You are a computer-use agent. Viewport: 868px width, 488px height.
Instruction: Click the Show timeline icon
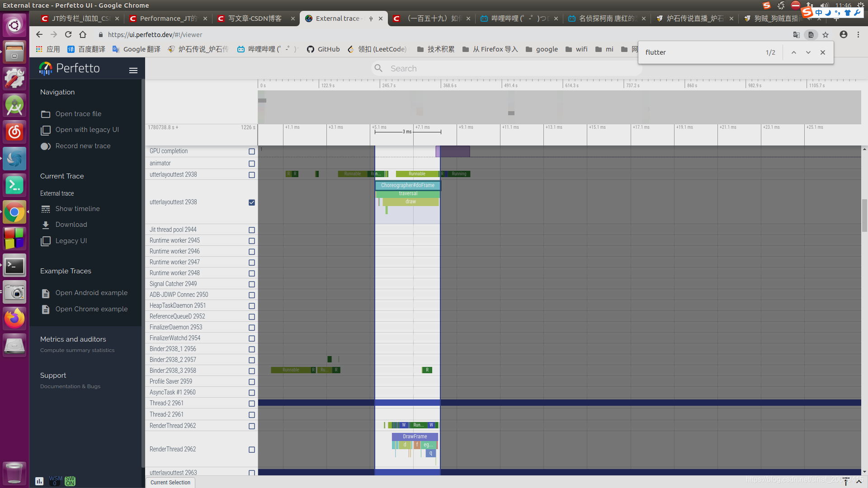(46, 209)
